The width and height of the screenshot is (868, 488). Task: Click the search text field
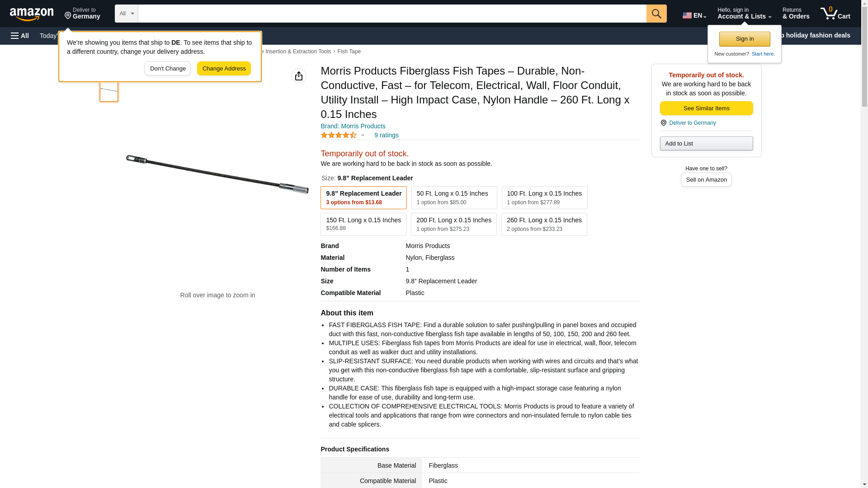click(392, 14)
